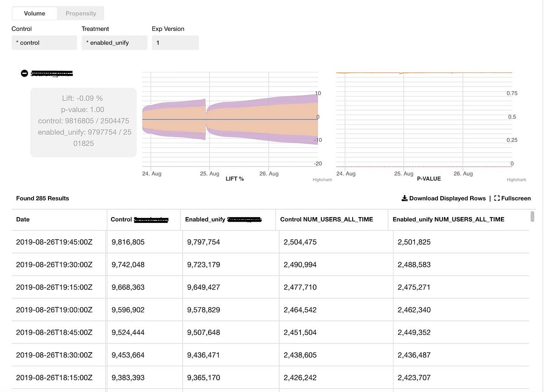Click the Highcharts credit under the P-VALUE chart

point(516,179)
